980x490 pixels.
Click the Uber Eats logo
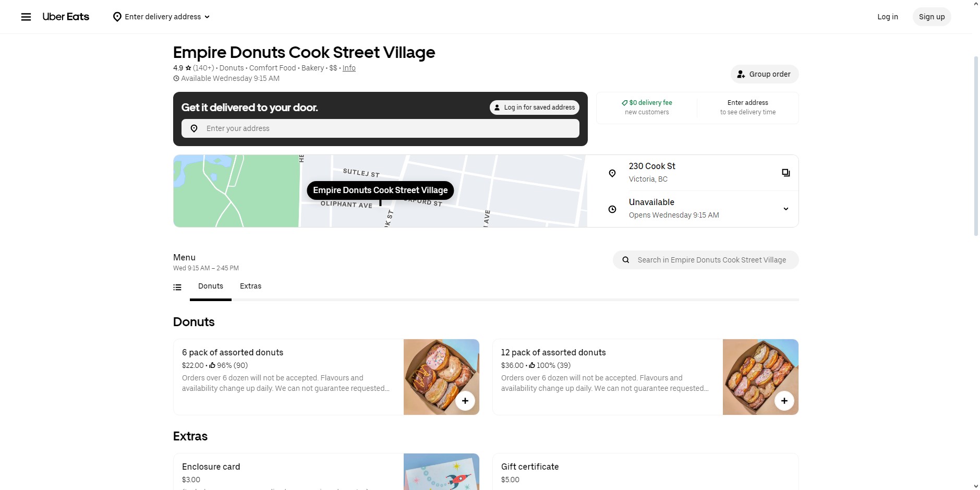pos(66,17)
